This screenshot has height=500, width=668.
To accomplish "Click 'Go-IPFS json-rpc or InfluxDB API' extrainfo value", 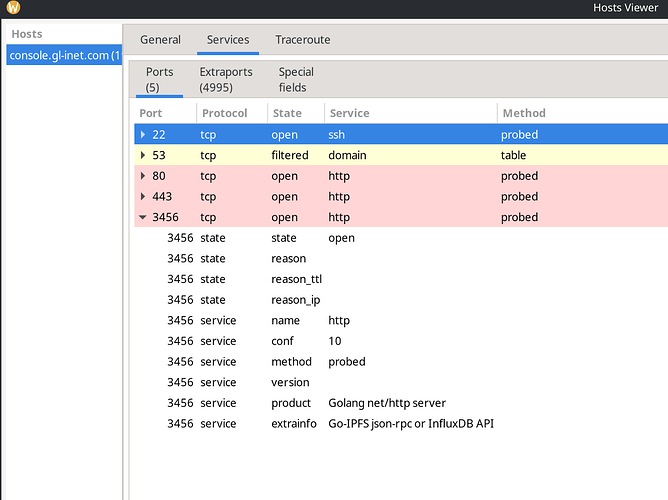I will (411, 424).
